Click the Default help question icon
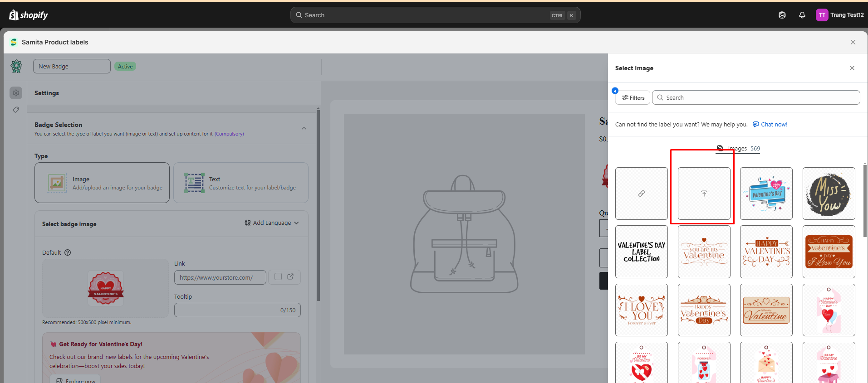Image resolution: width=868 pixels, height=383 pixels. coord(68,252)
